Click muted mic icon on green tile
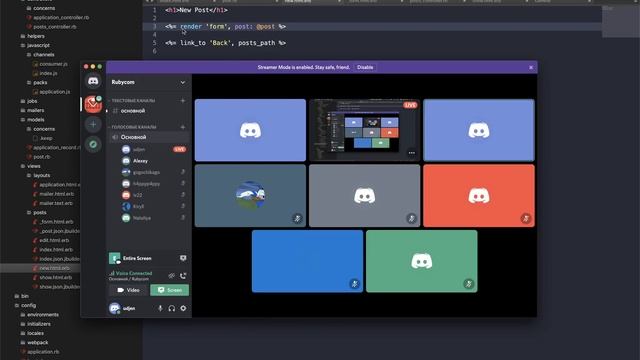This screenshot has height=360, width=640. [x=469, y=284]
